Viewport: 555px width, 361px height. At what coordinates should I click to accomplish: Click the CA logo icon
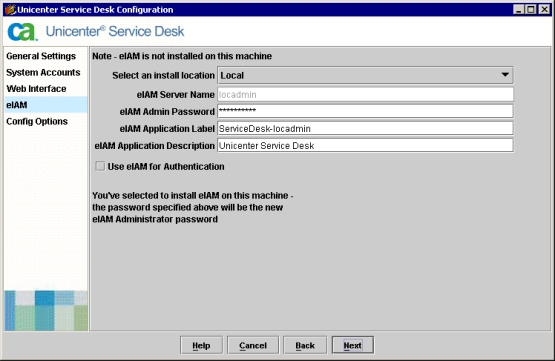[x=22, y=32]
